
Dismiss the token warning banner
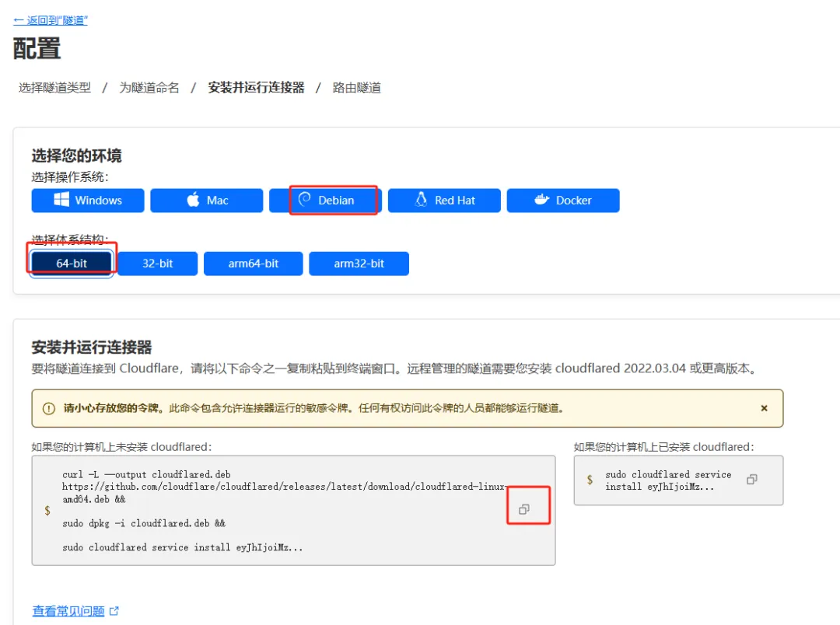pos(764,408)
